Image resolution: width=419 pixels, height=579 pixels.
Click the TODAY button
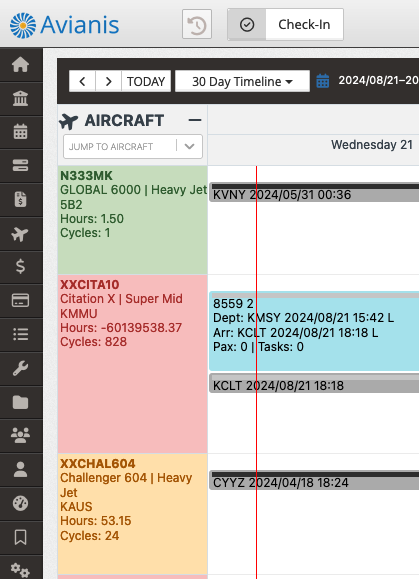pyautogui.click(x=146, y=81)
